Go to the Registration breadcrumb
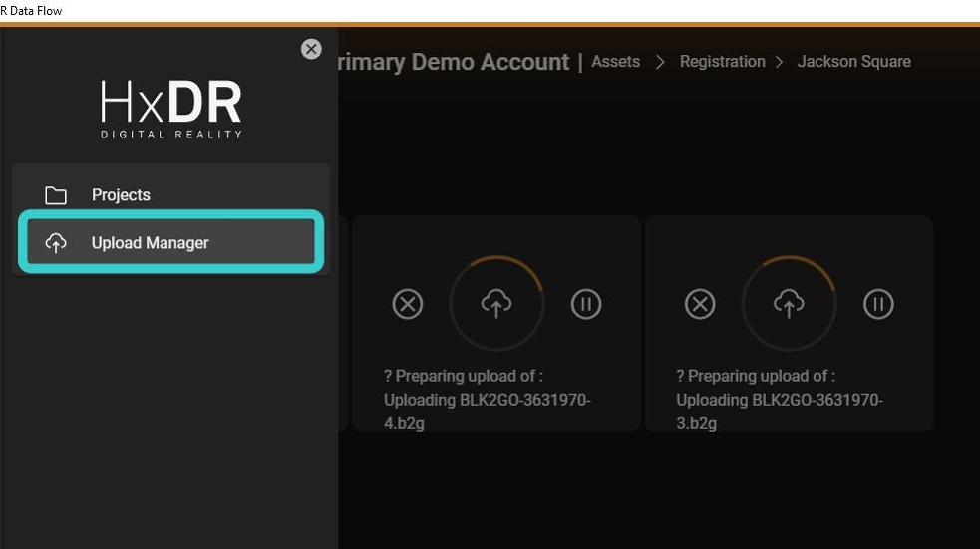This screenshot has width=980, height=549. pos(723,61)
